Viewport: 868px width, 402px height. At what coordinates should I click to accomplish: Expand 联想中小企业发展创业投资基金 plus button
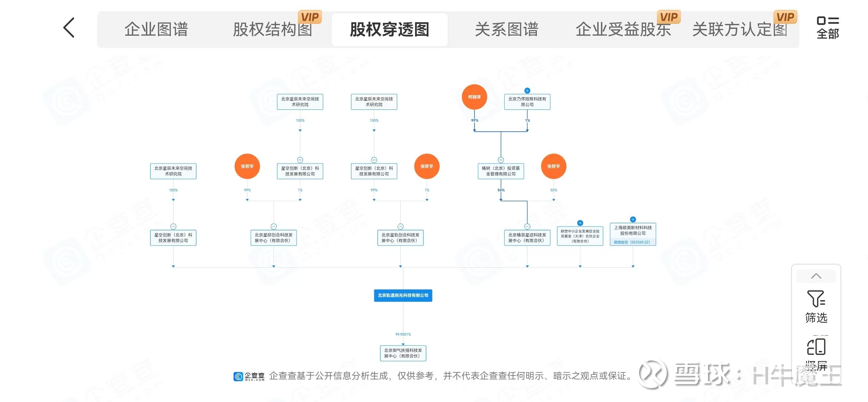pos(580,223)
